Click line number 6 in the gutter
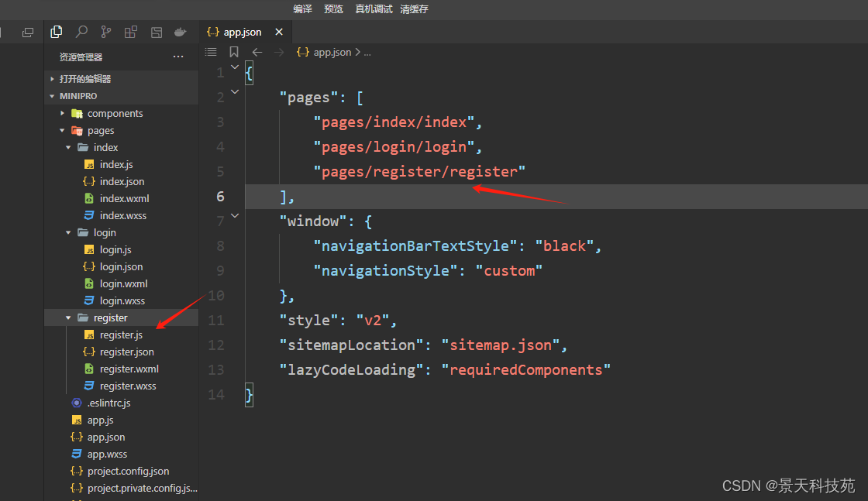 (220, 197)
